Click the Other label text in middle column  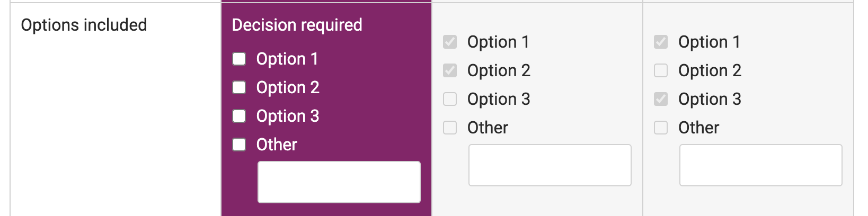[488, 128]
